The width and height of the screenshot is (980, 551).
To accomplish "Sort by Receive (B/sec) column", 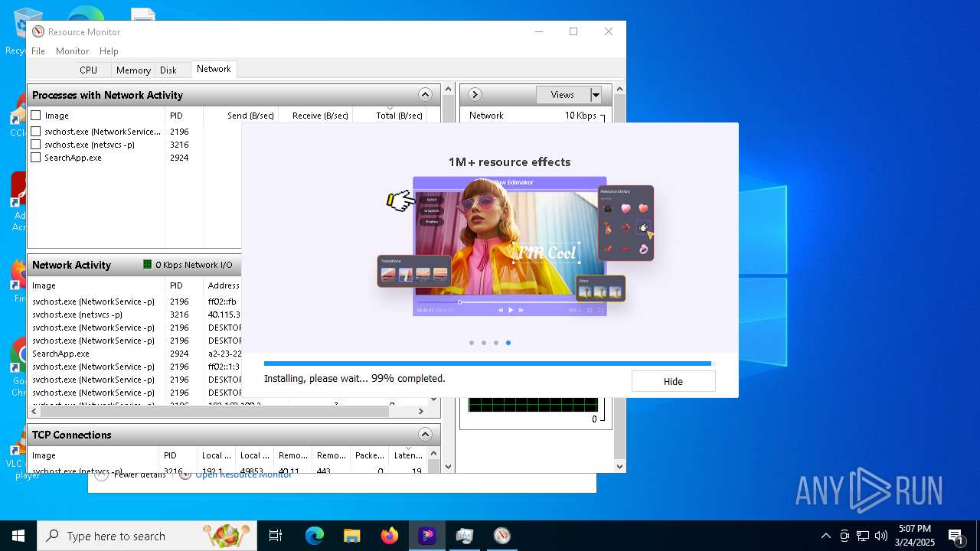I will click(315, 116).
